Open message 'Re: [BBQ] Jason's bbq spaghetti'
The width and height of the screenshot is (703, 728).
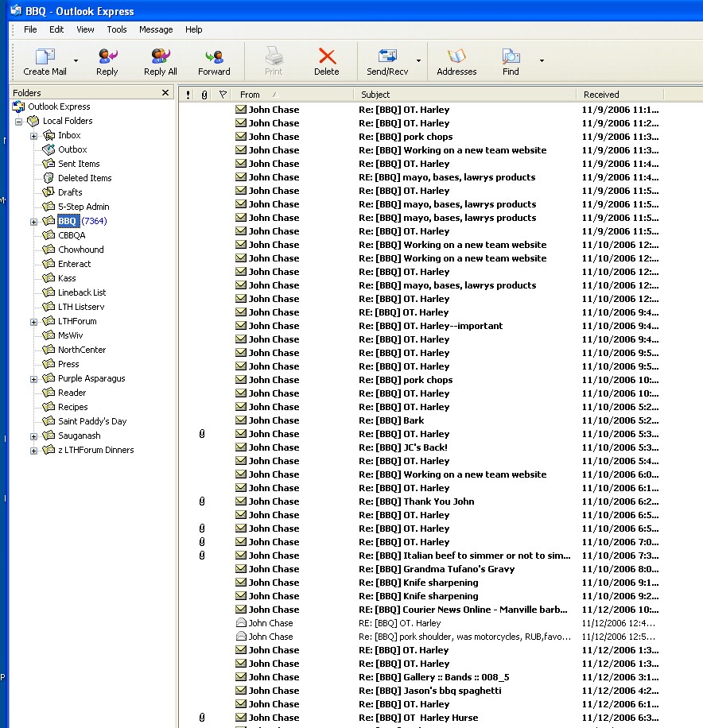(x=430, y=691)
